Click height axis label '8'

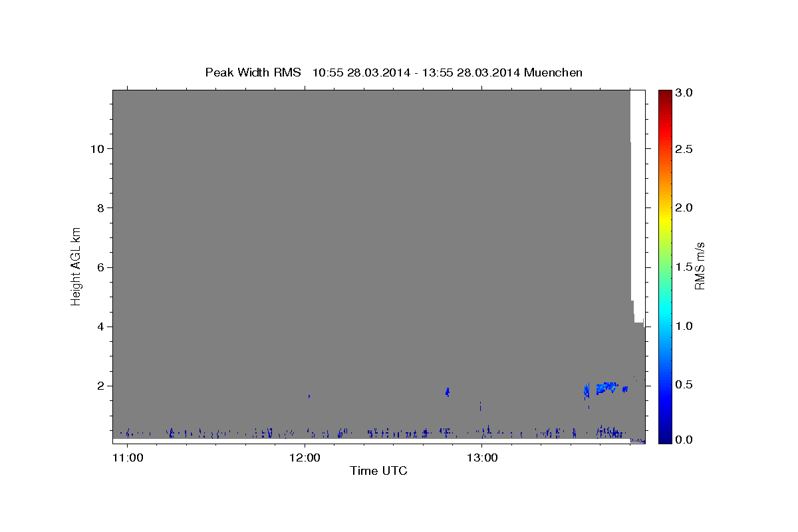pos(99,207)
